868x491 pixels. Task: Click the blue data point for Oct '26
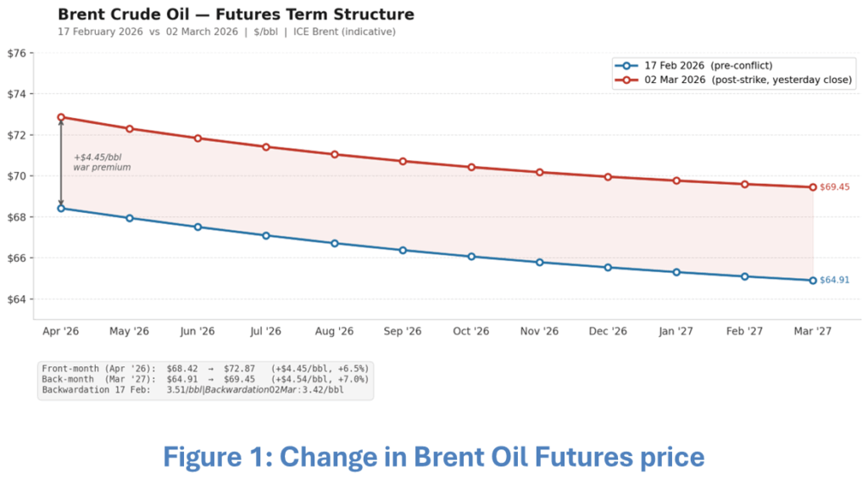click(471, 256)
